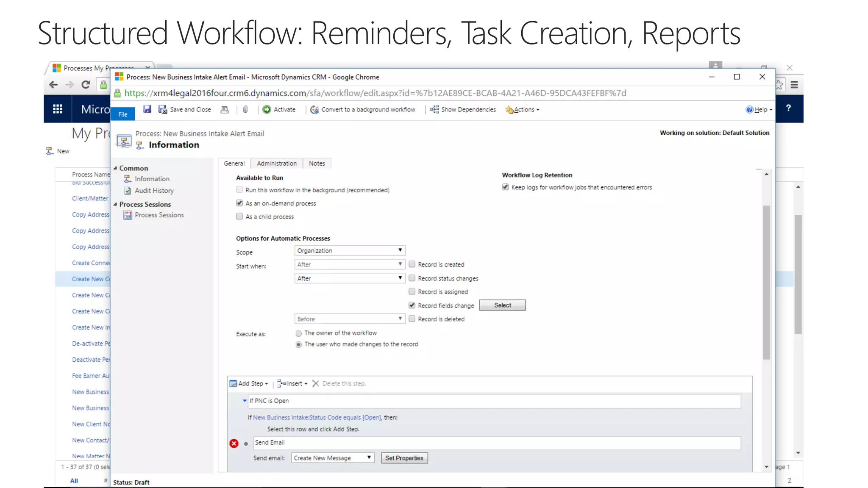Click the Activate workflow icon
Screen dimensions: 868x488
point(267,110)
